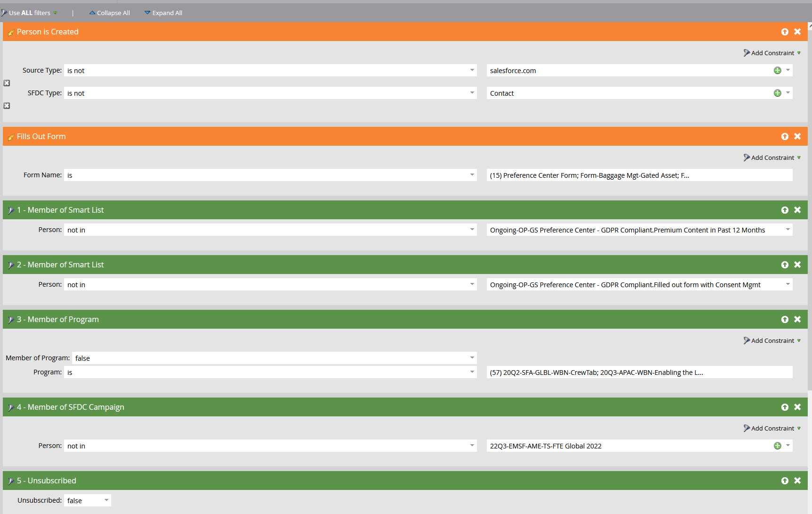Delete the "Fills Out Form" filter
The image size is (812, 514).
tap(798, 136)
